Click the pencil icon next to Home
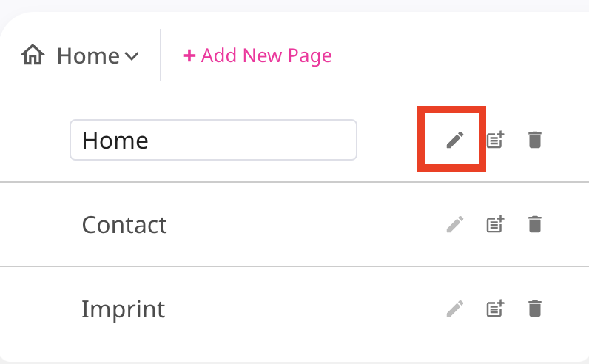589x364 pixels. (x=455, y=140)
